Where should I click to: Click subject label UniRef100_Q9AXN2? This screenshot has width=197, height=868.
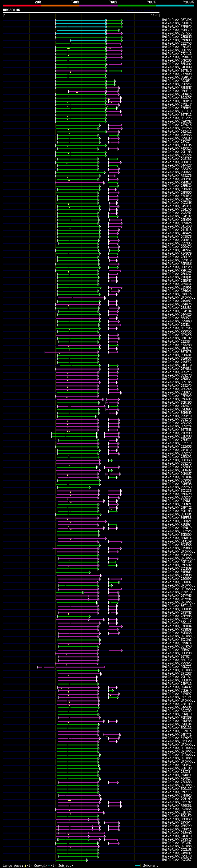click(177, 122)
